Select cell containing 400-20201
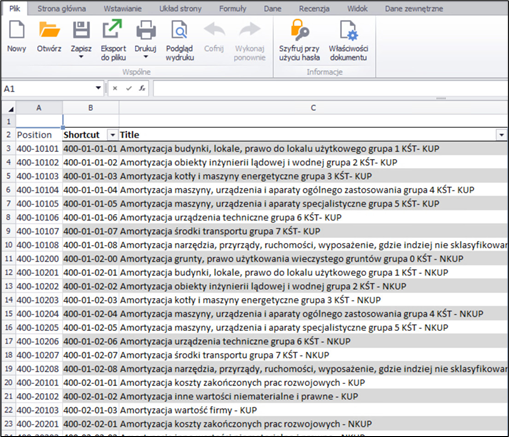Image resolution: width=509 pixels, height=437 pixels. tap(38, 424)
